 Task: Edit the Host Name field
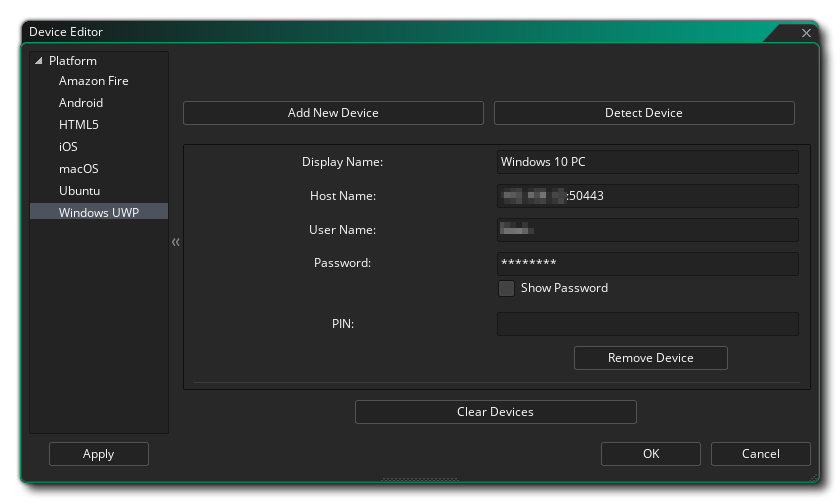[648, 196]
